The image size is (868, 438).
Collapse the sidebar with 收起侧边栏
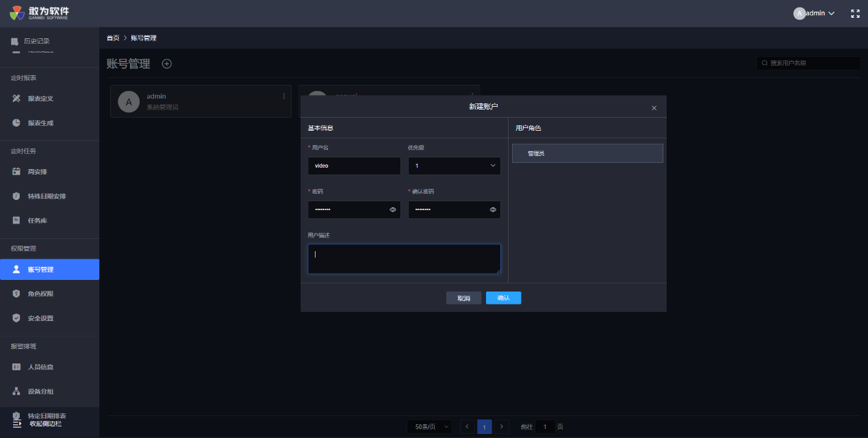click(x=38, y=424)
